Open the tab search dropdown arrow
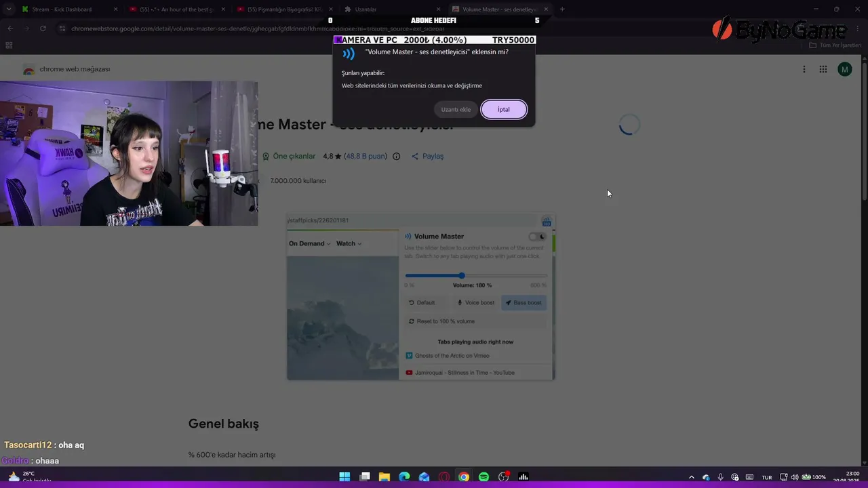The image size is (868, 488). click(8, 9)
